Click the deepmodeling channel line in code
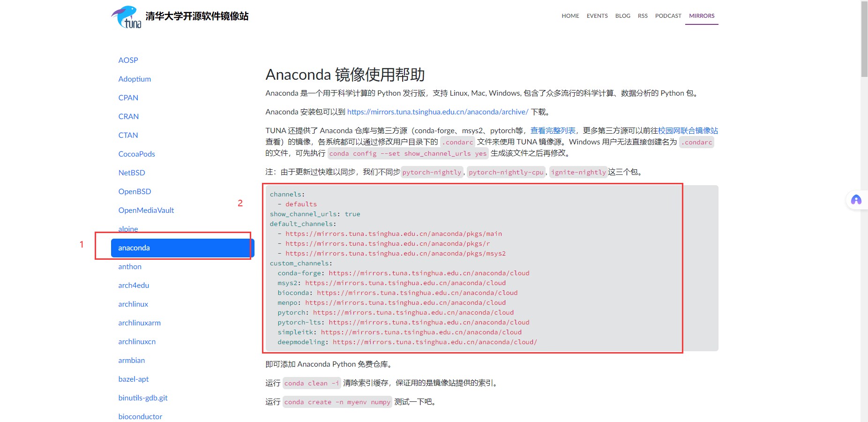 click(407, 342)
